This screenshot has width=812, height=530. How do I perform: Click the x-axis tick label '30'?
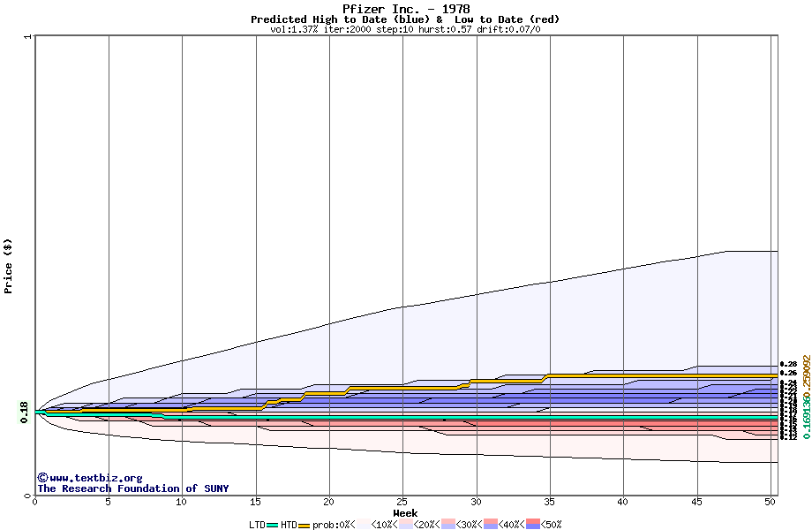(476, 502)
